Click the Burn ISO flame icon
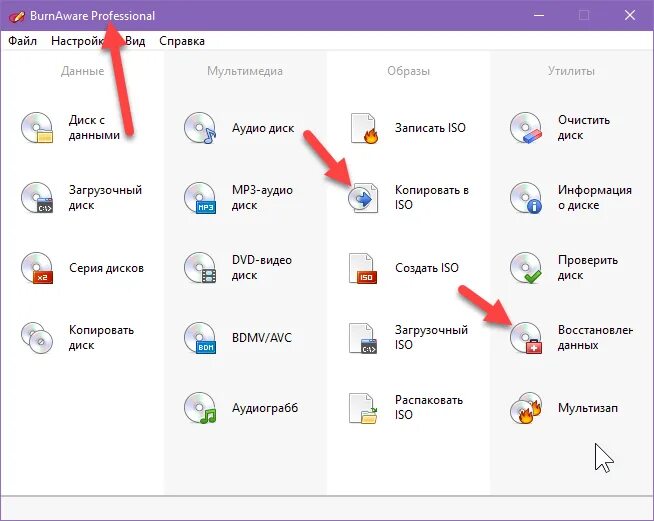 (x=364, y=128)
